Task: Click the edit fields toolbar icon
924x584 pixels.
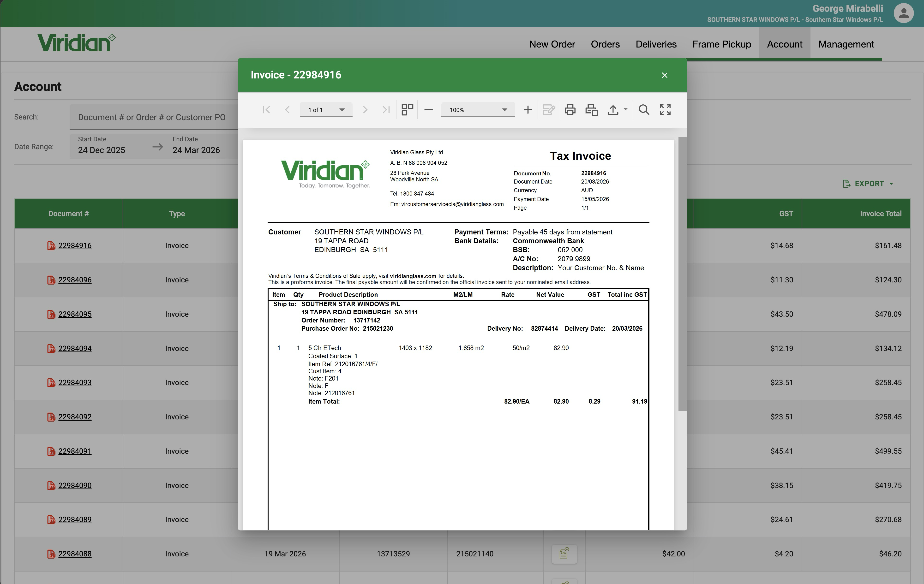Action: tap(549, 110)
